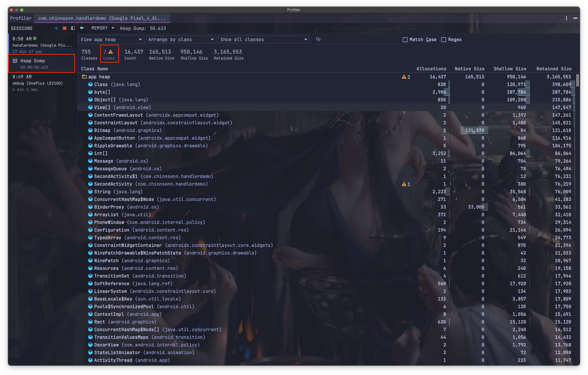Click the search magnifier icon
The image size is (588, 375).
pos(318,39)
